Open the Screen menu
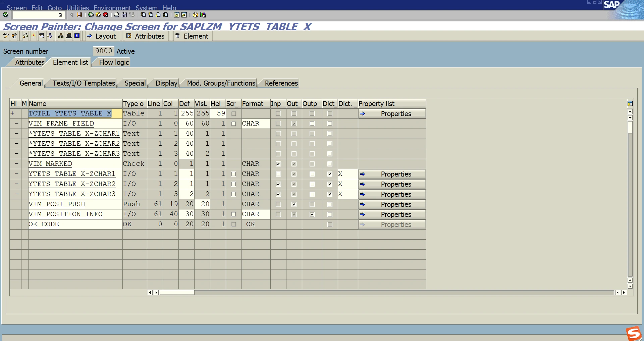This screenshot has width=644, height=341. pyautogui.click(x=16, y=7)
